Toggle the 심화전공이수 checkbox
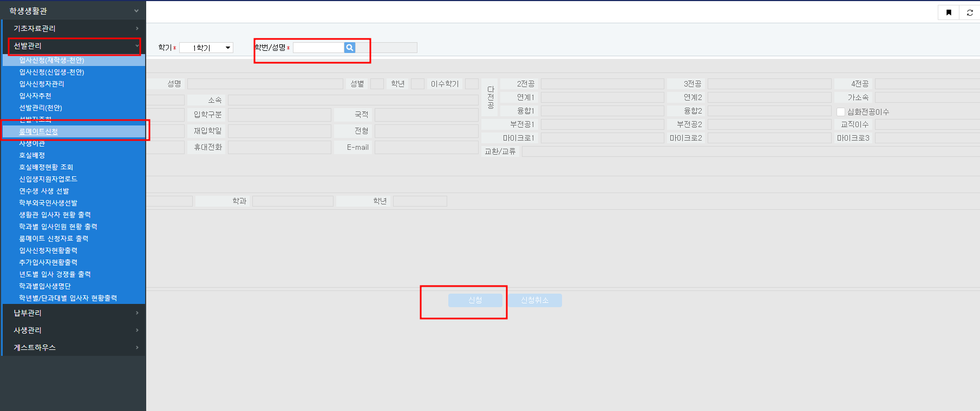The height and width of the screenshot is (411, 980). tap(841, 112)
